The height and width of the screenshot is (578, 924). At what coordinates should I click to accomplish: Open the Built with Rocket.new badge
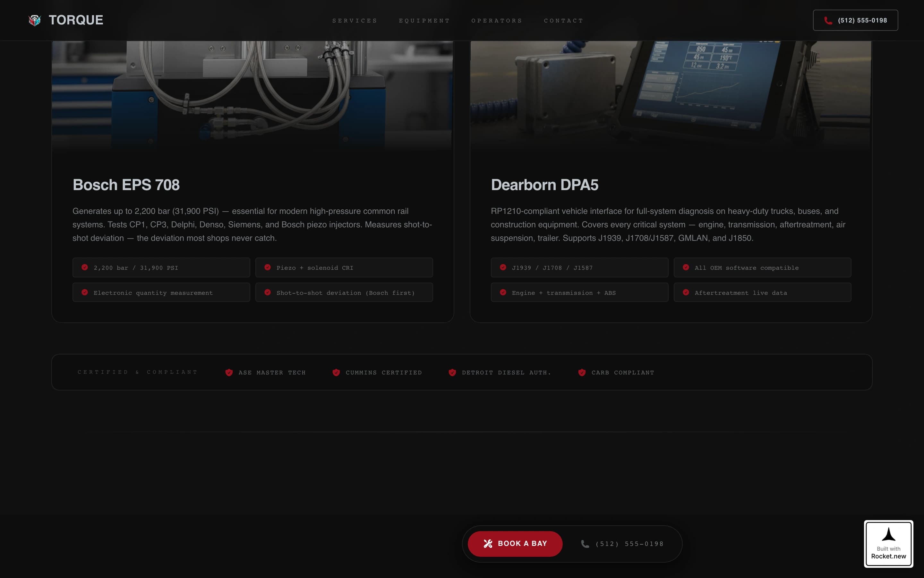pyautogui.click(x=888, y=544)
